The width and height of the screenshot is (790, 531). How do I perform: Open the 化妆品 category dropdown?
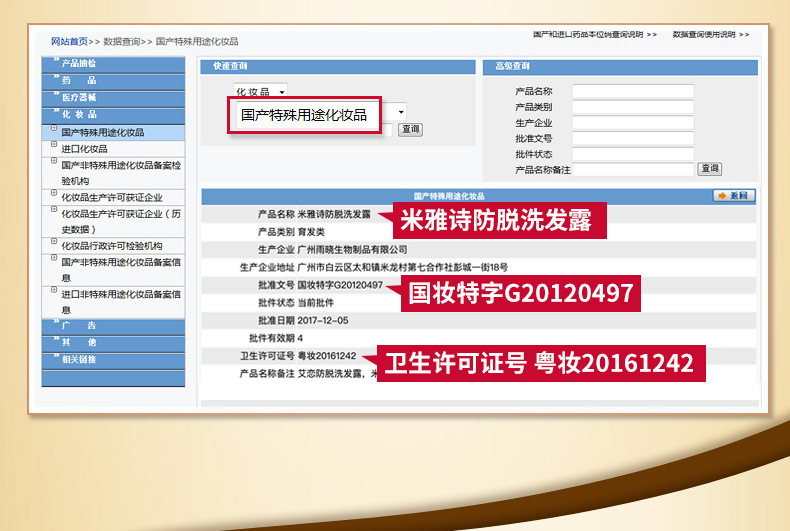click(260, 91)
